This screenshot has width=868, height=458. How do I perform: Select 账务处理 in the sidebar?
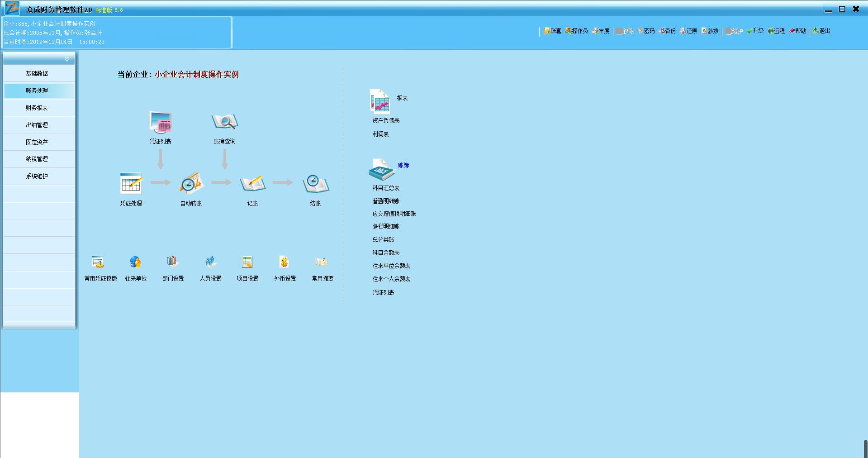(x=39, y=91)
